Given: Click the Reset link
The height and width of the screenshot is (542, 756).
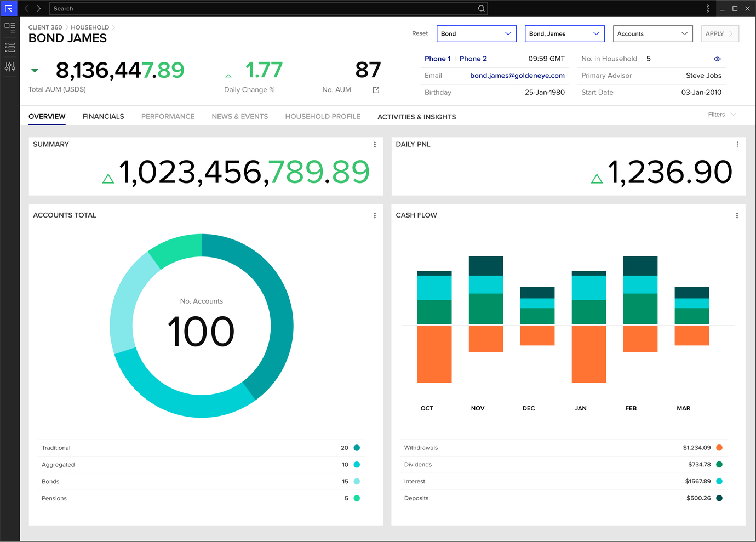Looking at the screenshot, I should coord(420,33).
